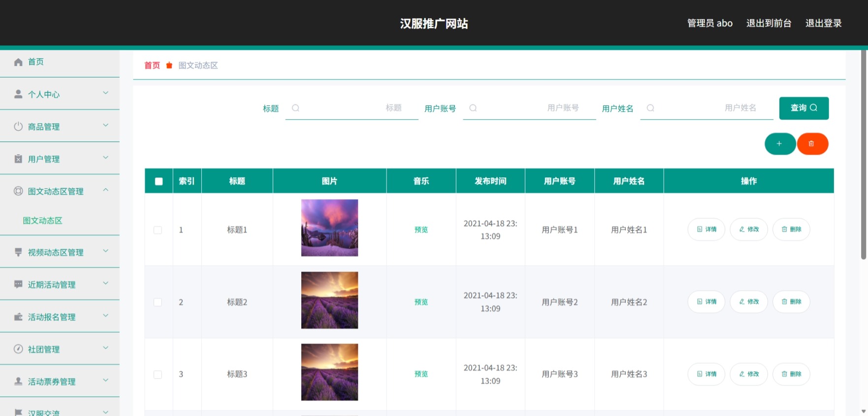Open 详情 for row 标题1
Image resolution: width=868 pixels, height=416 pixels.
point(707,229)
